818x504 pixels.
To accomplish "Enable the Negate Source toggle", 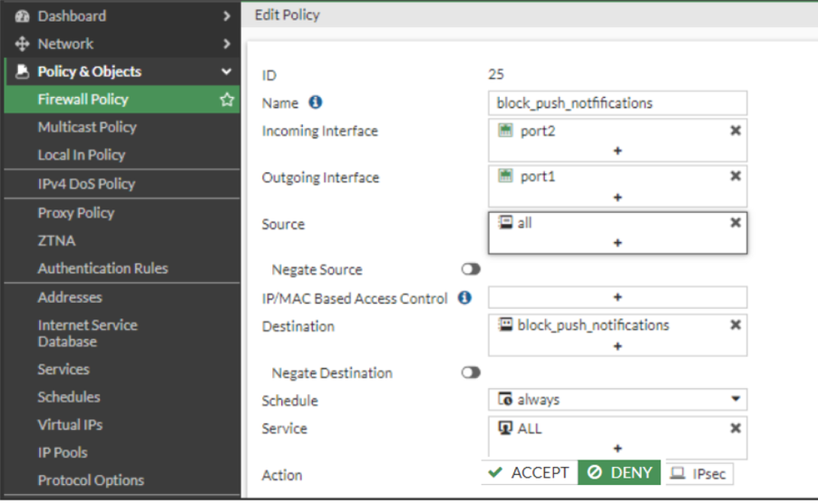I will [x=471, y=269].
